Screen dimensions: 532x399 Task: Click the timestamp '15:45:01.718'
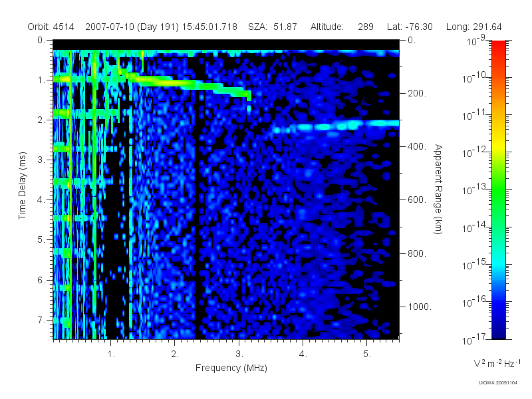coord(209,27)
